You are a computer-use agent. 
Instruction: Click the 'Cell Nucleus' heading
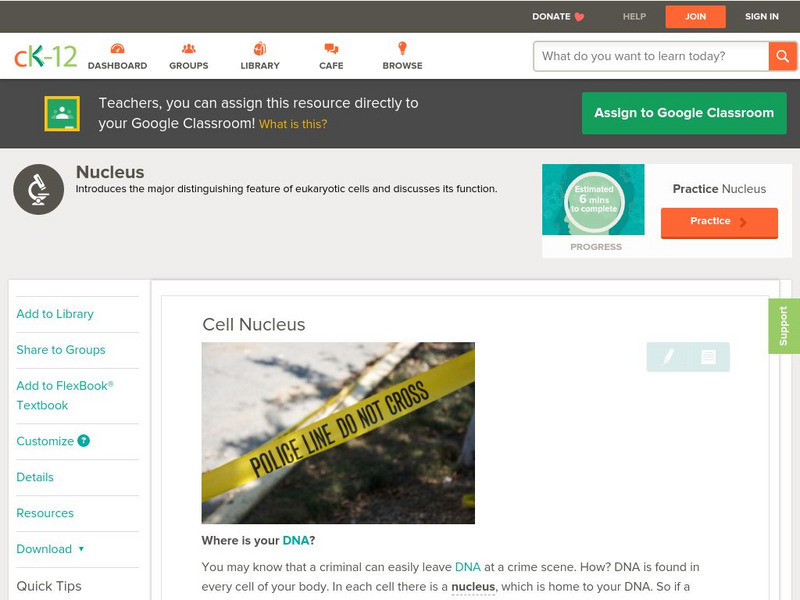click(254, 324)
